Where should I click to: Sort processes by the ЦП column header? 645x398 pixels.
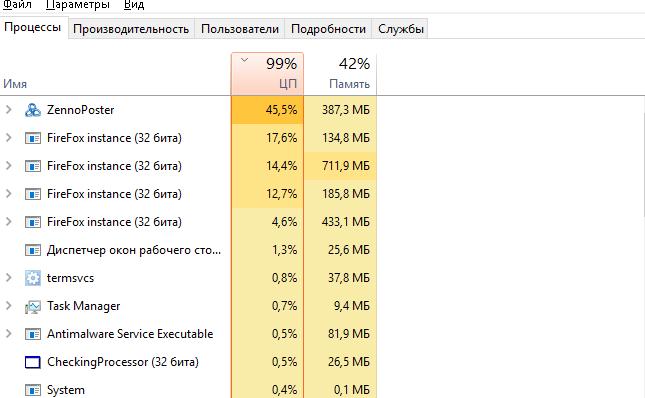point(267,74)
